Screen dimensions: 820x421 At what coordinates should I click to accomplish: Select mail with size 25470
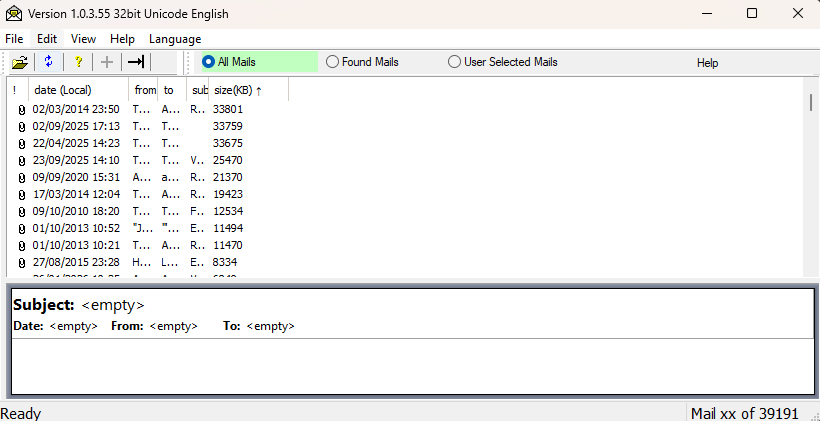point(227,160)
